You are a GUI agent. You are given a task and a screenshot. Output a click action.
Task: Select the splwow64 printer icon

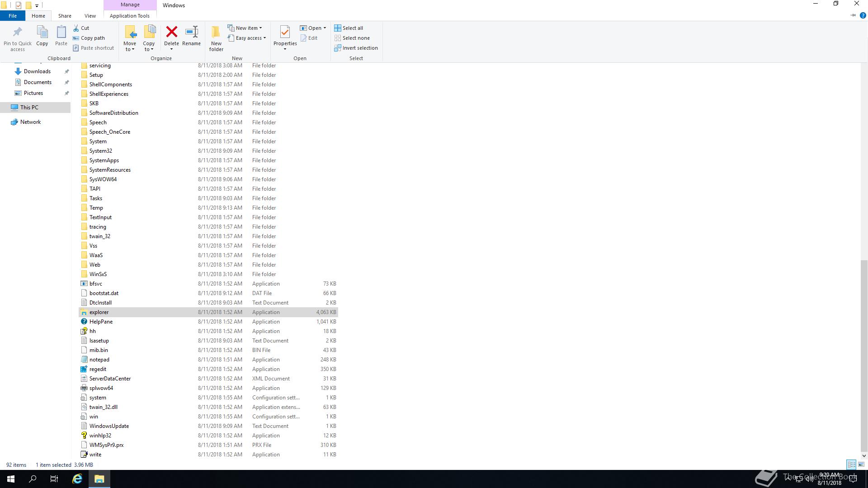[84, 388]
